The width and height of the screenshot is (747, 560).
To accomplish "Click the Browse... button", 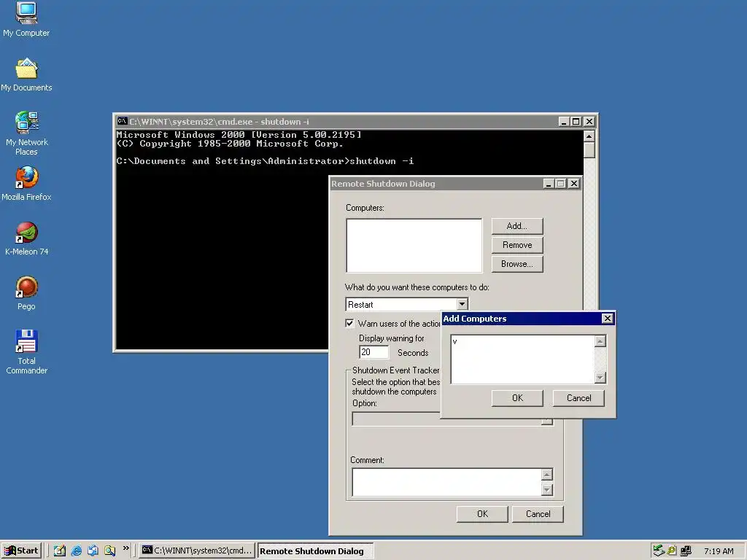I will [x=517, y=264].
